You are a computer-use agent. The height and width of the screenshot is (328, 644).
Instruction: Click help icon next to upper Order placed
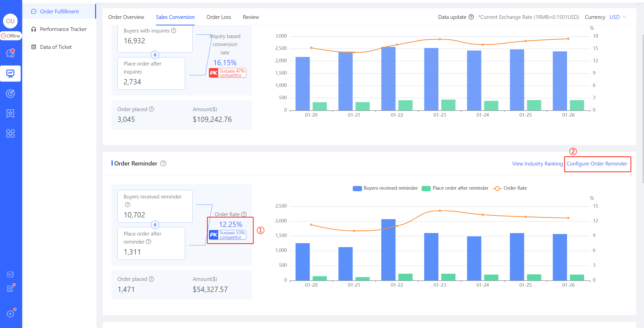tap(151, 109)
